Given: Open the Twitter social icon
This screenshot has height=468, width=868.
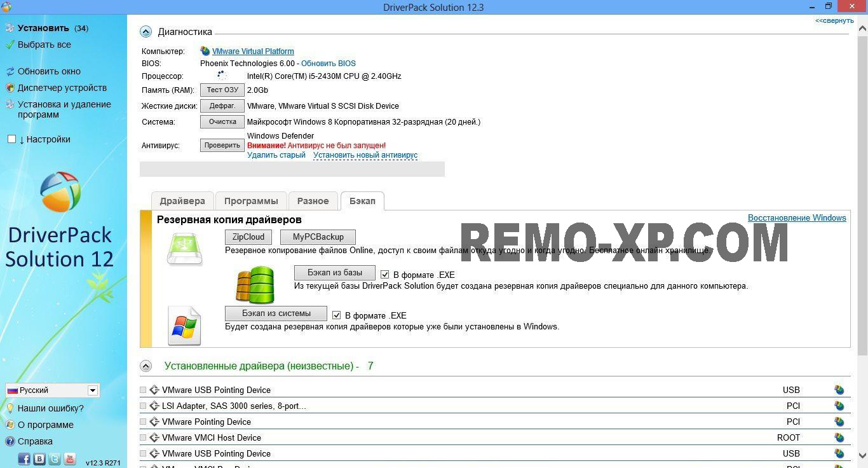Looking at the screenshot, I should 55,458.
